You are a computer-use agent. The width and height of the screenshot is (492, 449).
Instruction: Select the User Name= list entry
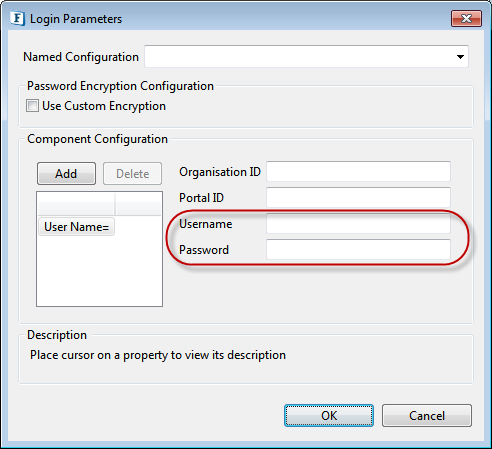click(76, 227)
